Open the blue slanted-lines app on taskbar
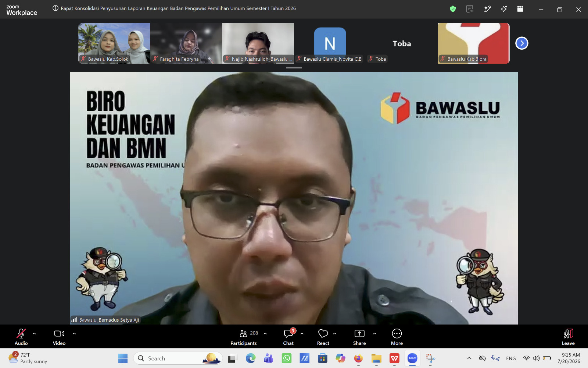 (304, 358)
